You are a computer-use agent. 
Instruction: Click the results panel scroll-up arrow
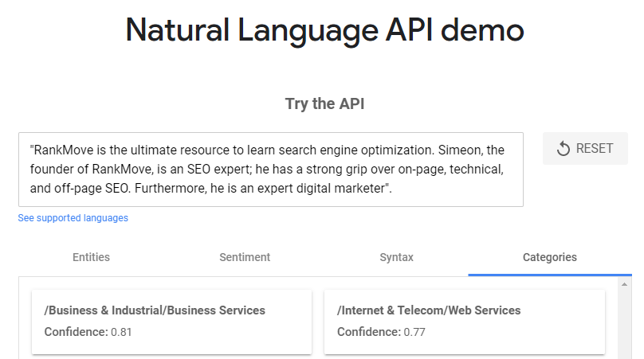pyautogui.click(x=624, y=284)
